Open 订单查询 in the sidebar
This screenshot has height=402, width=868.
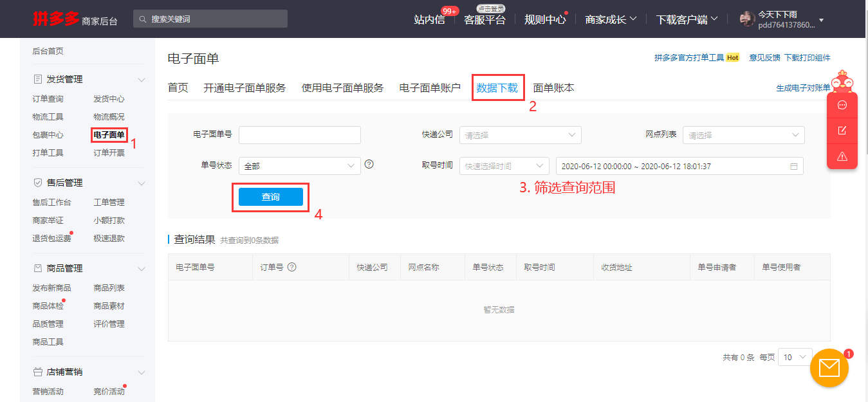point(48,99)
